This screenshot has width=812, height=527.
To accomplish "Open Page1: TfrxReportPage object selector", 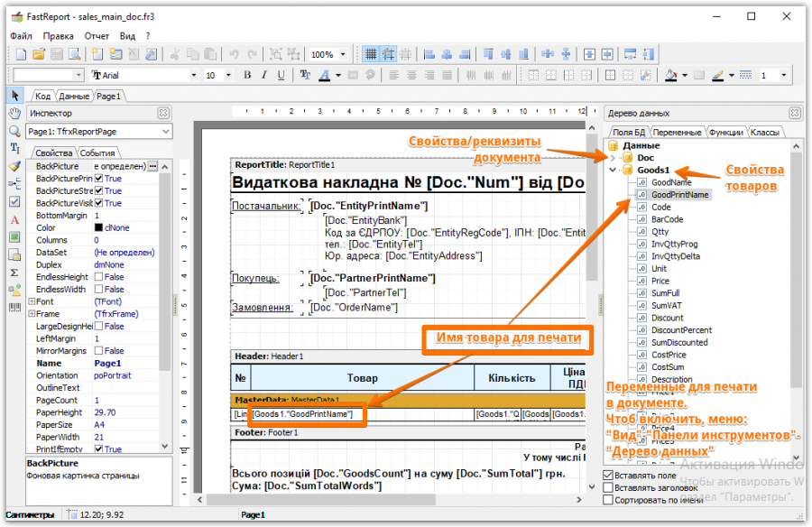I will (99, 132).
